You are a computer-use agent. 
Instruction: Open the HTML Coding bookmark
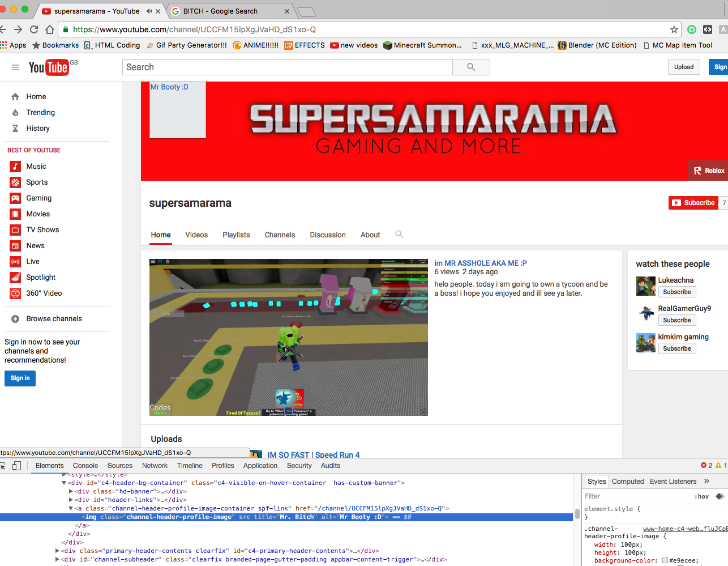(112, 45)
